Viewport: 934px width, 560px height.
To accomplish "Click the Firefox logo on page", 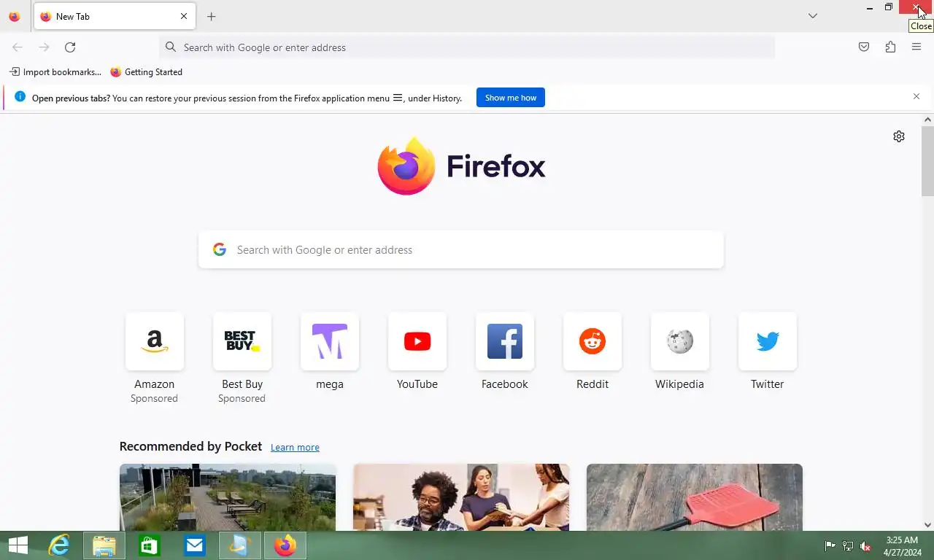I will click(x=461, y=166).
